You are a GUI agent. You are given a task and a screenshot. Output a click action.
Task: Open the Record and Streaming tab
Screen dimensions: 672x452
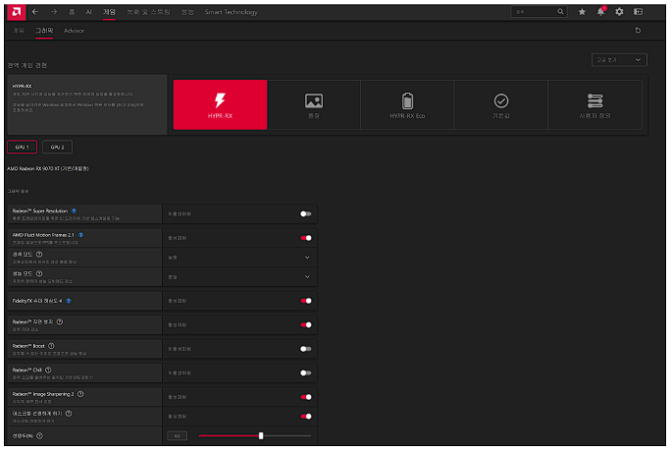click(148, 12)
